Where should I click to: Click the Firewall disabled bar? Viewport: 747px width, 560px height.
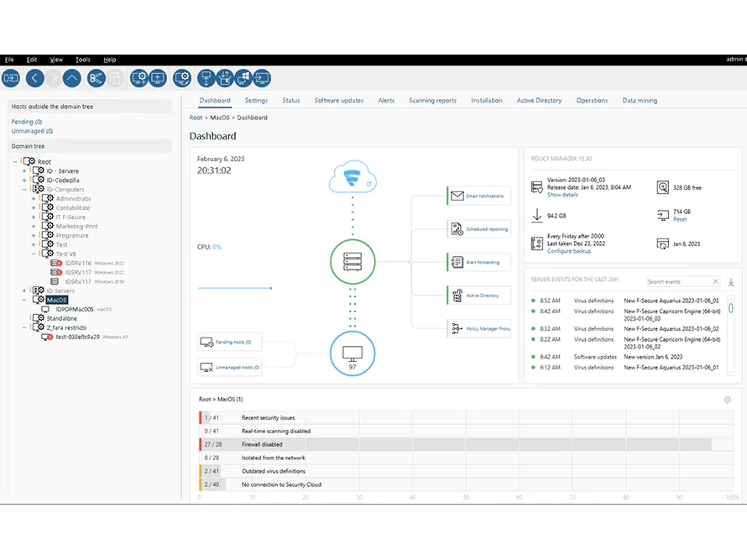point(453,444)
